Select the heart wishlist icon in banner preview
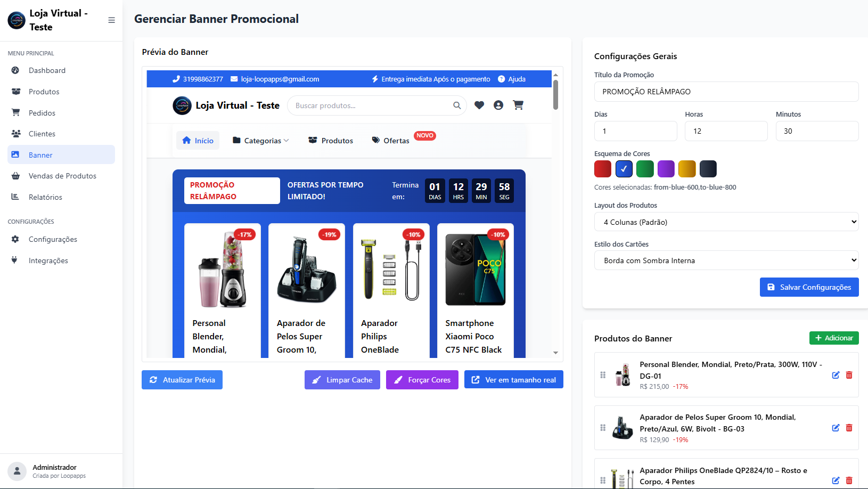The image size is (868, 489). (x=479, y=105)
